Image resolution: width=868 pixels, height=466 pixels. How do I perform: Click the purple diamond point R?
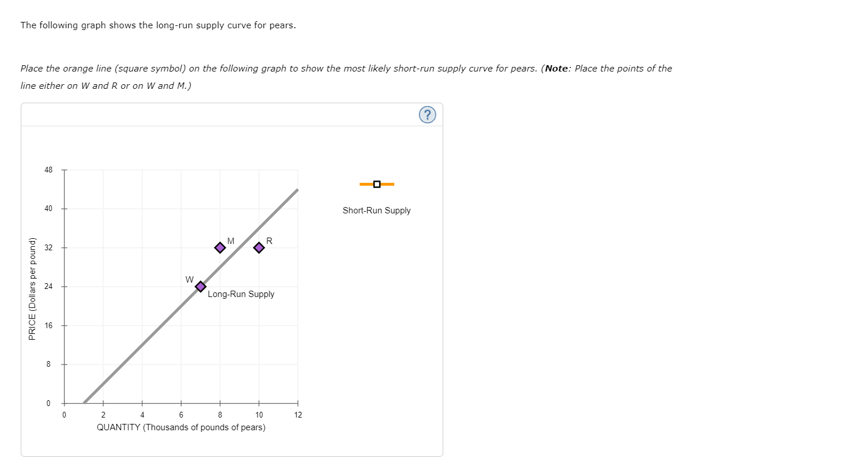pyautogui.click(x=259, y=247)
